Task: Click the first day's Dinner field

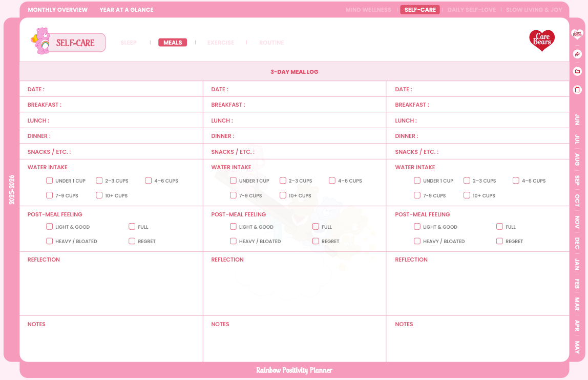Action: point(111,136)
